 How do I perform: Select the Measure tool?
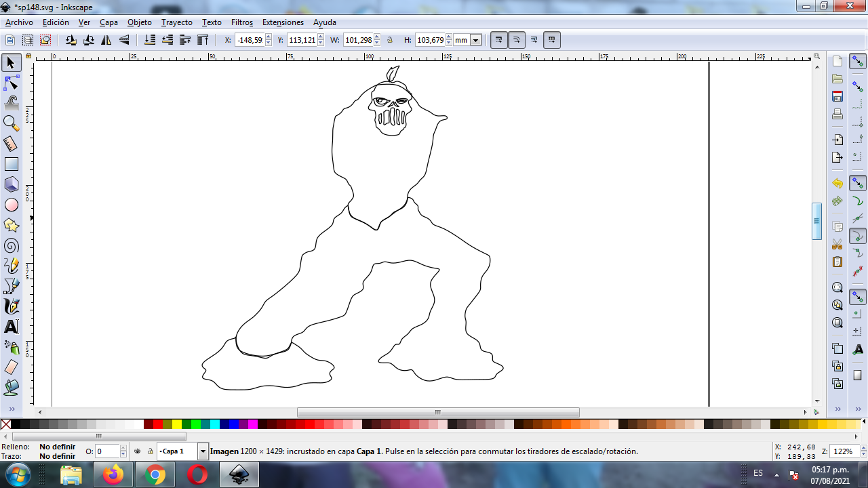(11, 144)
